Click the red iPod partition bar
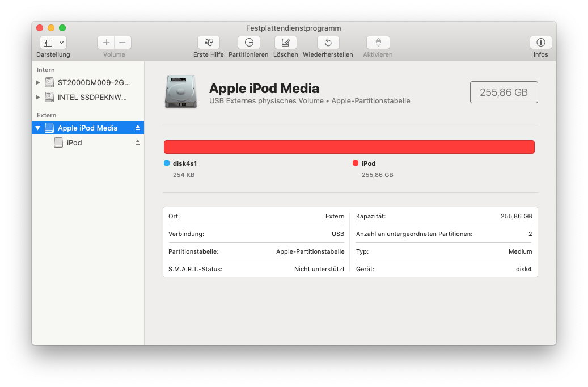The width and height of the screenshot is (588, 387). pyautogui.click(x=349, y=147)
